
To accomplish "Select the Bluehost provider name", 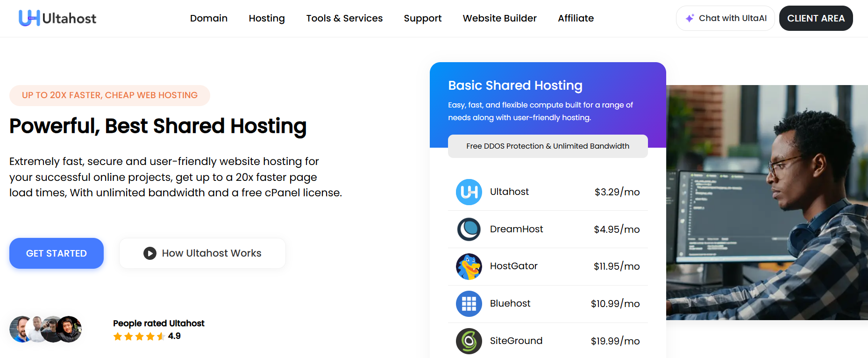I will click(x=510, y=303).
